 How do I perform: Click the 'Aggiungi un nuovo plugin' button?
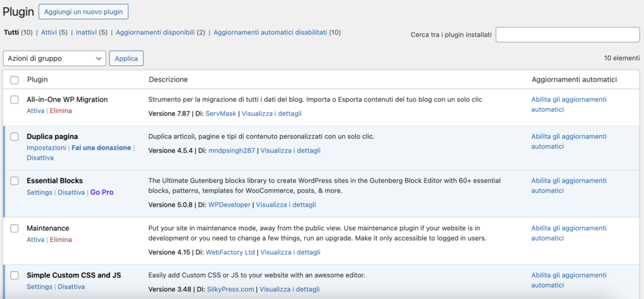83,12
